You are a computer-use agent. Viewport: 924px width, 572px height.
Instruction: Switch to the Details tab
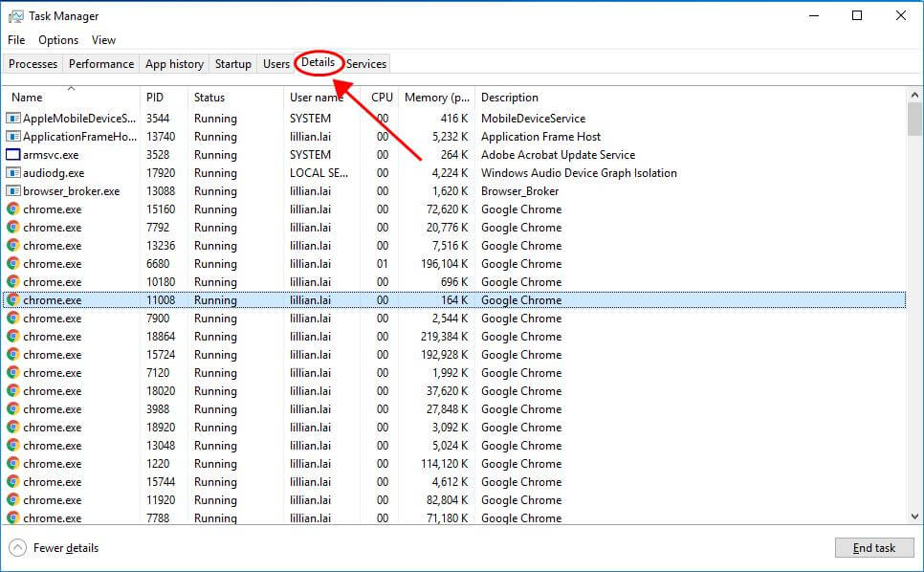pyautogui.click(x=319, y=62)
